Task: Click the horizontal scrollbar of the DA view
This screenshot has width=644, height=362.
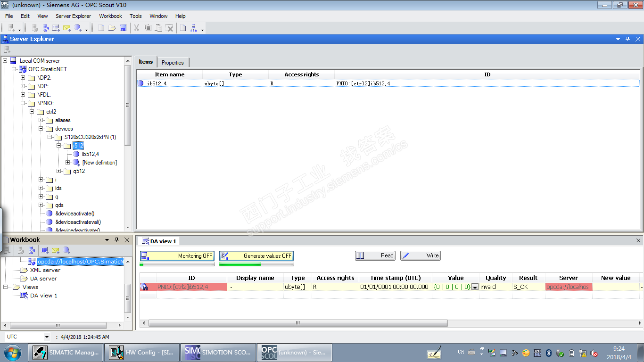Action: [x=298, y=323]
